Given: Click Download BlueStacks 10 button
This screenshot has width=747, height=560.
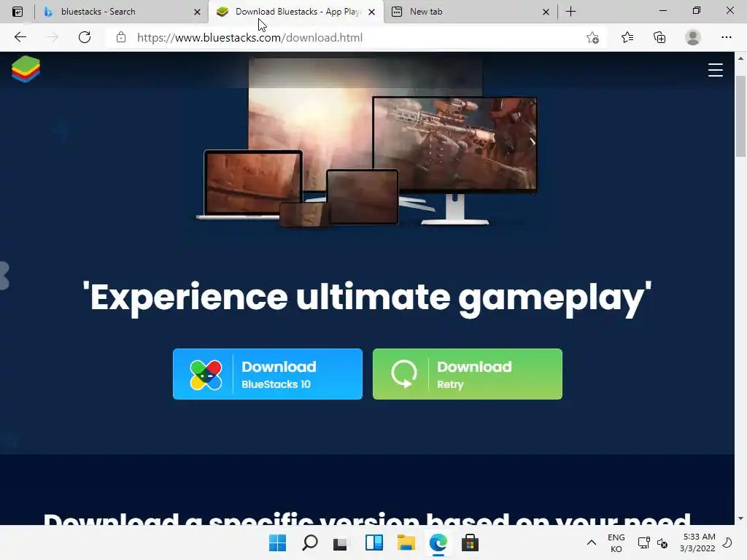Looking at the screenshot, I should [x=267, y=374].
